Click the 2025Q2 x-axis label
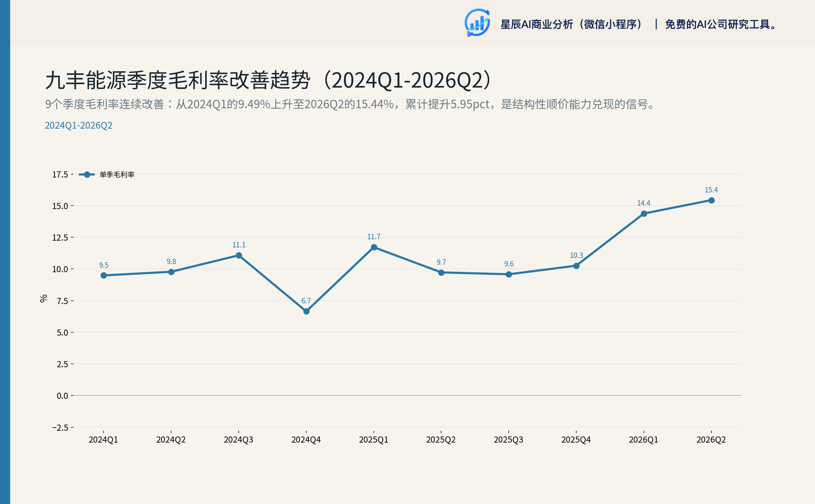The height and width of the screenshot is (504, 815). (441, 440)
